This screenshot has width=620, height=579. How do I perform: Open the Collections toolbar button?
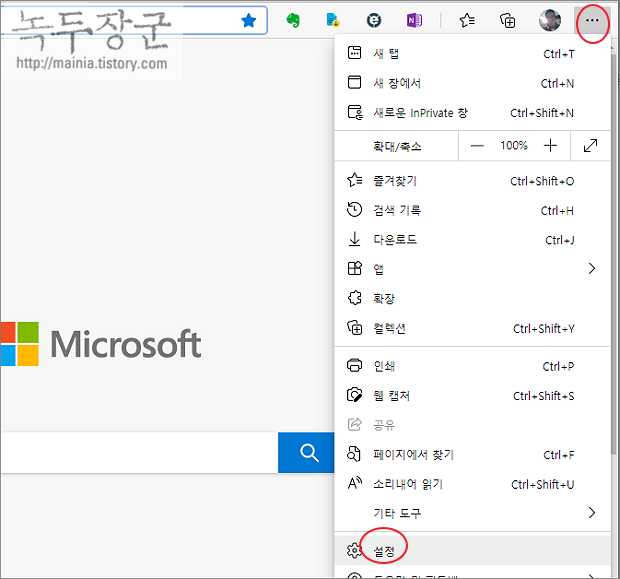coord(508,20)
